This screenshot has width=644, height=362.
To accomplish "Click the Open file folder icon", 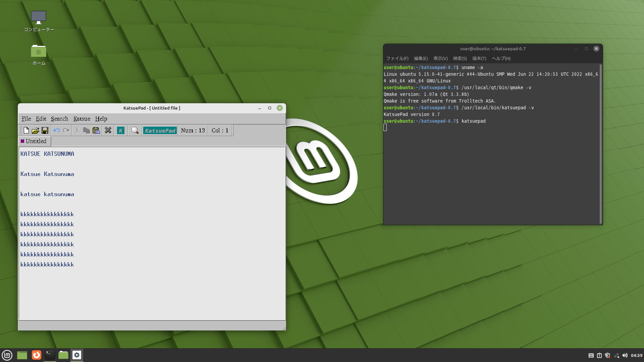I will (x=36, y=130).
